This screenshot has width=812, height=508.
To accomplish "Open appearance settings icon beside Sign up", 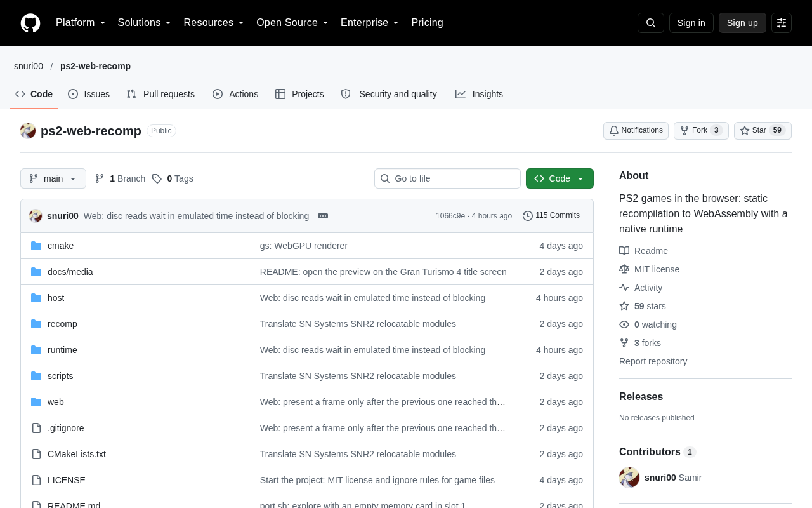I will (x=782, y=23).
